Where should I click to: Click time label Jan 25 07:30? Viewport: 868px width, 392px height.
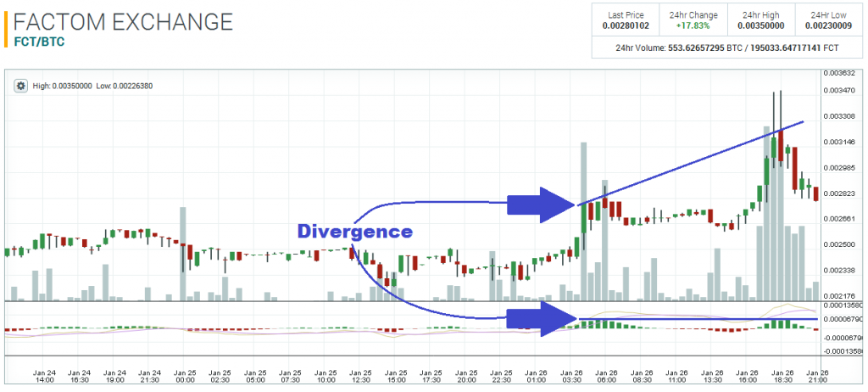(x=290, y=377)
